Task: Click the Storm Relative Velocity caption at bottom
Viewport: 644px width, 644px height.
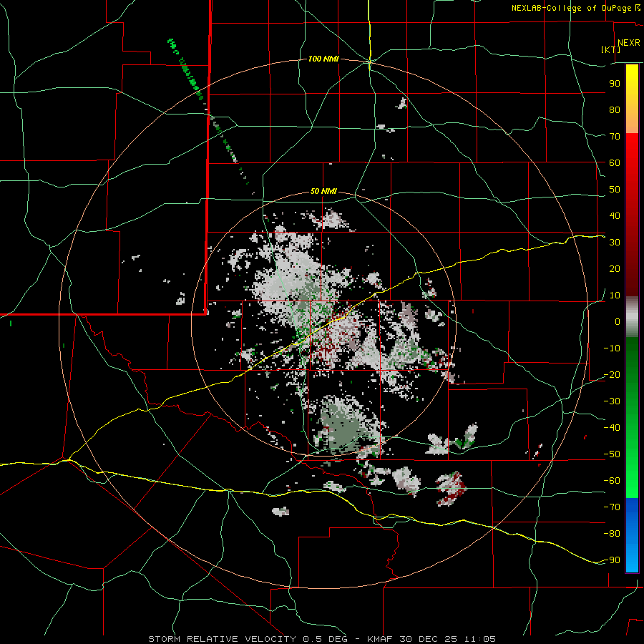Action: (x=321, y=639)
